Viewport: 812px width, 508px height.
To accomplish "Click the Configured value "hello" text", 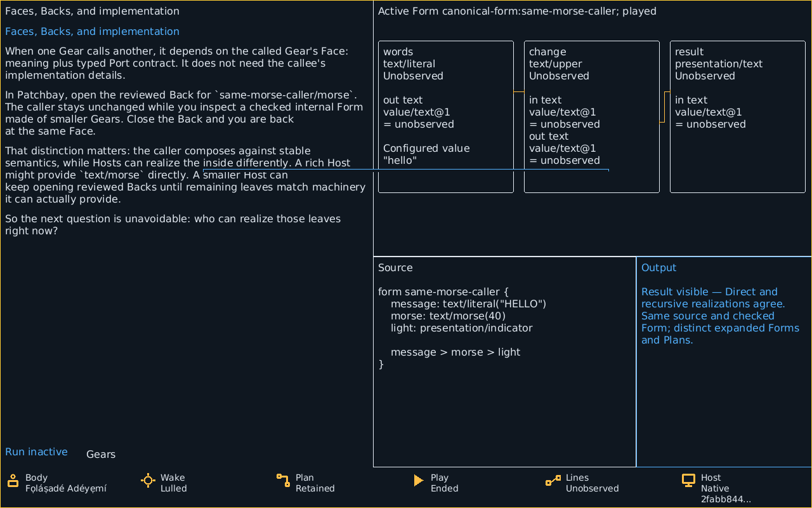I will [x=426, y=154].
